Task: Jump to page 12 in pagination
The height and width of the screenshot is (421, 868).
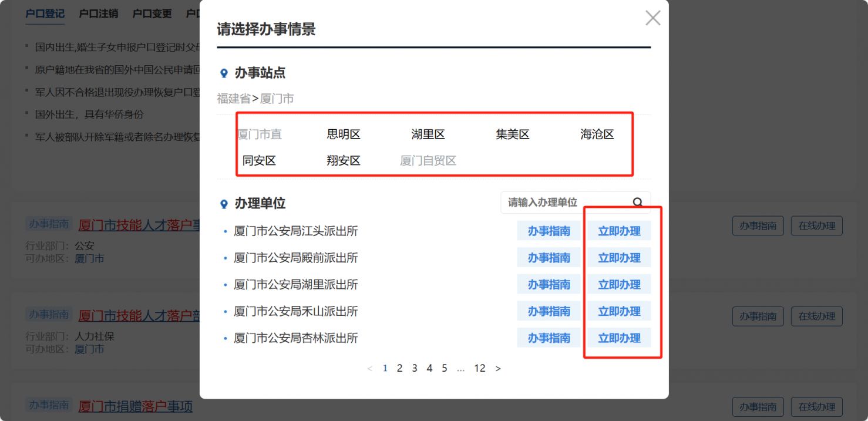Action: coord(480,369)
